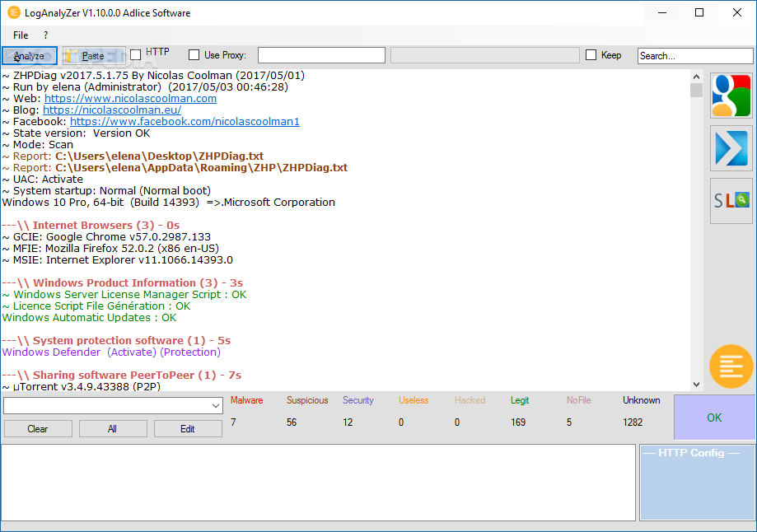
Task: Open the Facebook nicolascoolman1 link
Action: click(185, 122)
